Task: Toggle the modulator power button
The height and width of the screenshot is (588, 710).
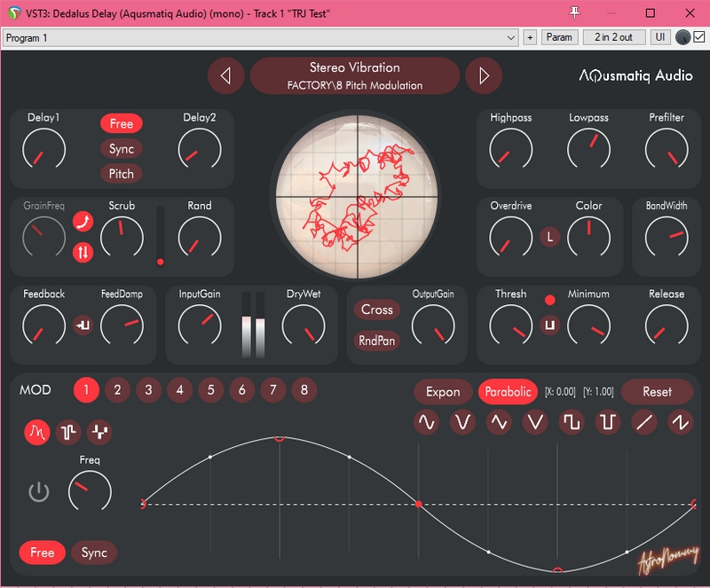Action: click(38, 491)
